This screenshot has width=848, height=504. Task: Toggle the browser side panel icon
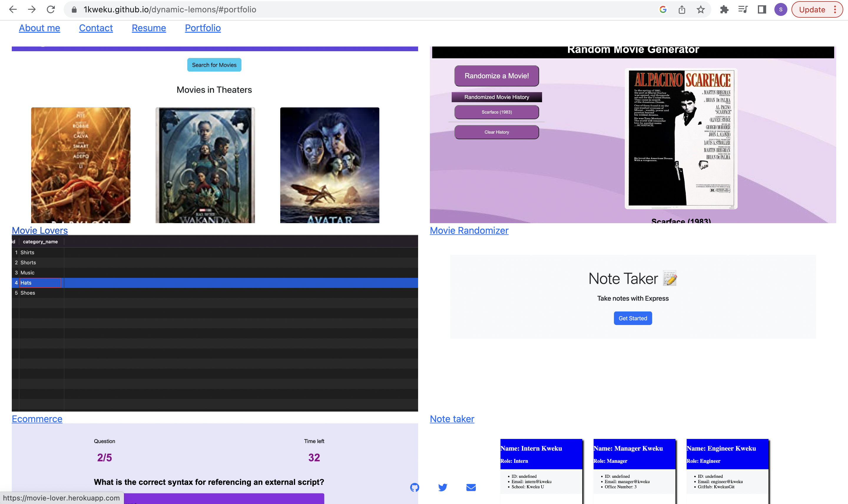[x=762, y=9]
